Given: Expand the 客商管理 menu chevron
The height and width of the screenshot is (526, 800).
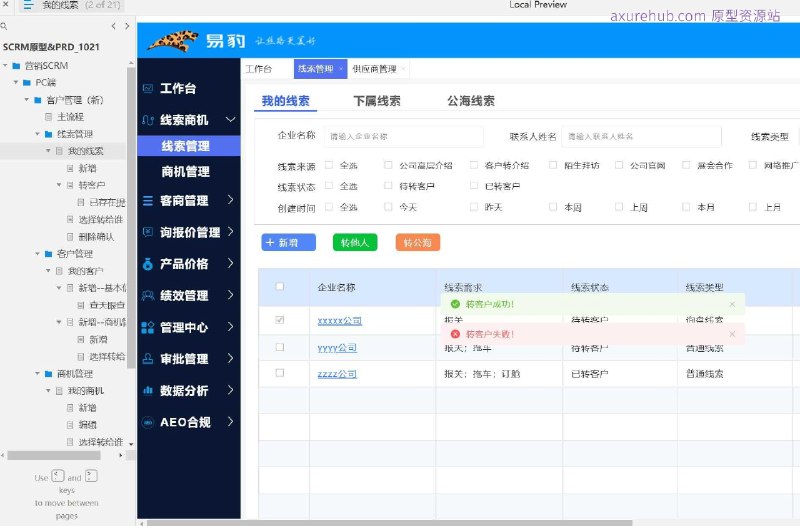Looking at the screenshot, I should pos(231,200).
